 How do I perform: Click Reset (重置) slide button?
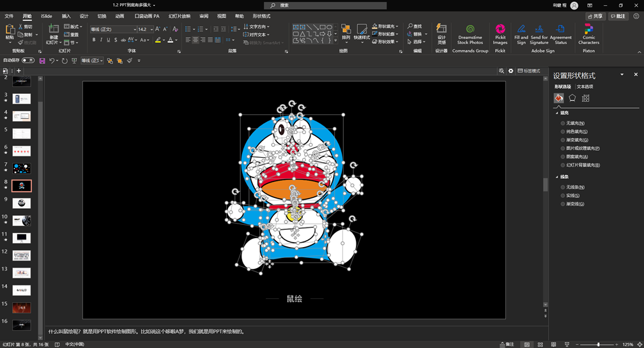click(71, 34)
